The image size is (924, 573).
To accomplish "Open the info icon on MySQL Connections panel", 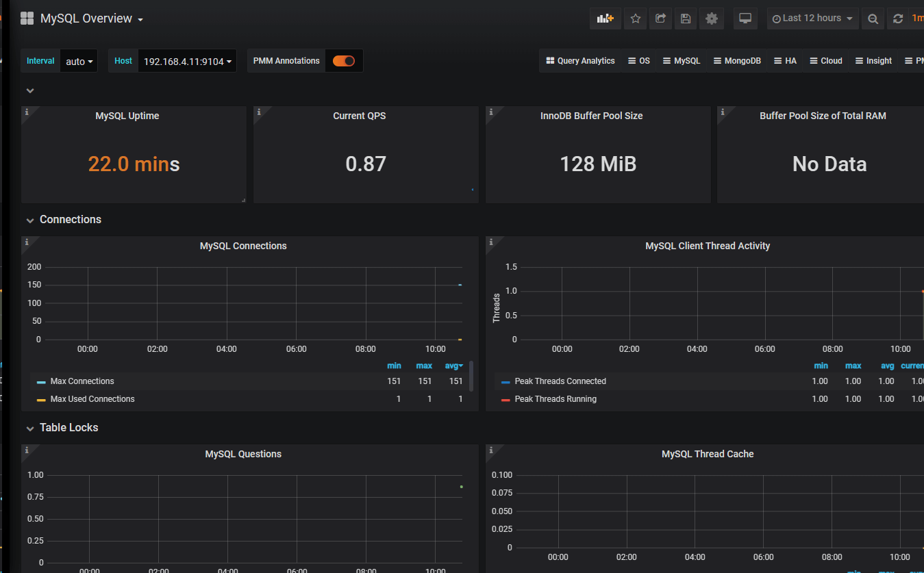I will [x=27, y=242].
